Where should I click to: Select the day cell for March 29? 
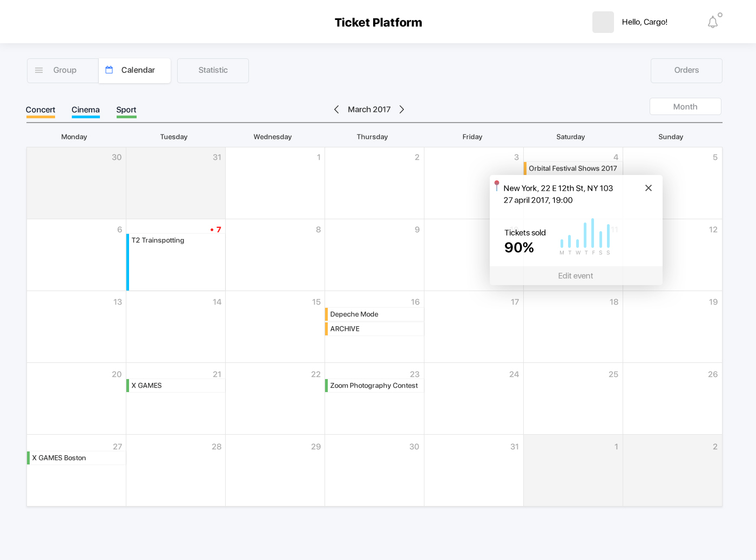point(275,470)
